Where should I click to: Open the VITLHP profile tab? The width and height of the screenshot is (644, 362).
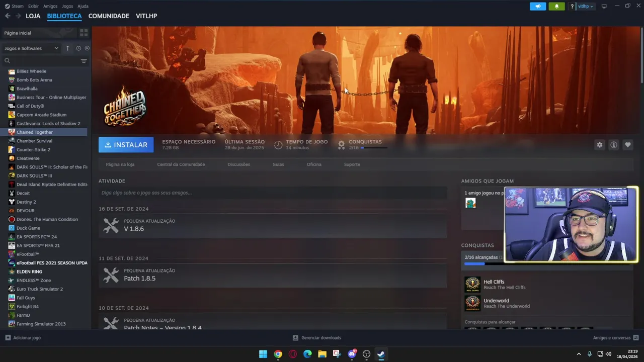pyautogui.click(x=146, y=16)
